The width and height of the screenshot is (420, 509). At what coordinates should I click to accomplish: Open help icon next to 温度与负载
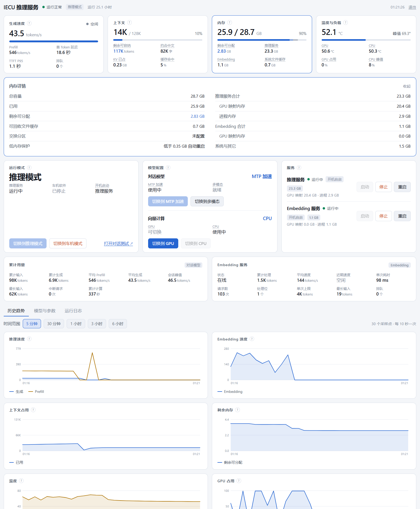tap(345, 22)
